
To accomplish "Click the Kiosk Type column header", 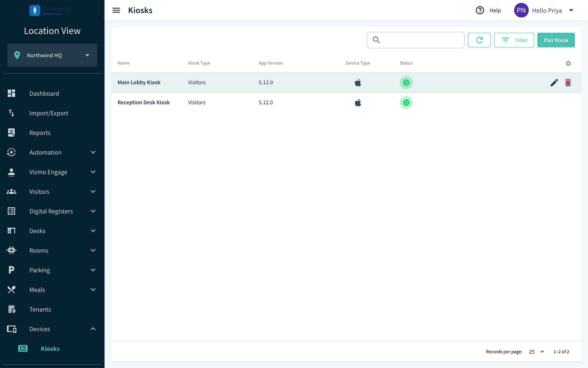I will pos(199,63).
